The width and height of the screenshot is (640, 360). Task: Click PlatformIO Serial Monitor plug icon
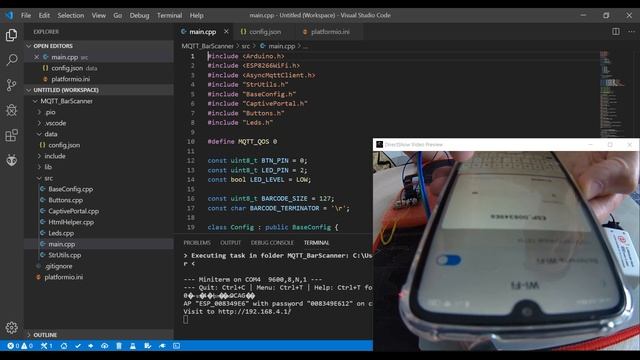[162, 346]
